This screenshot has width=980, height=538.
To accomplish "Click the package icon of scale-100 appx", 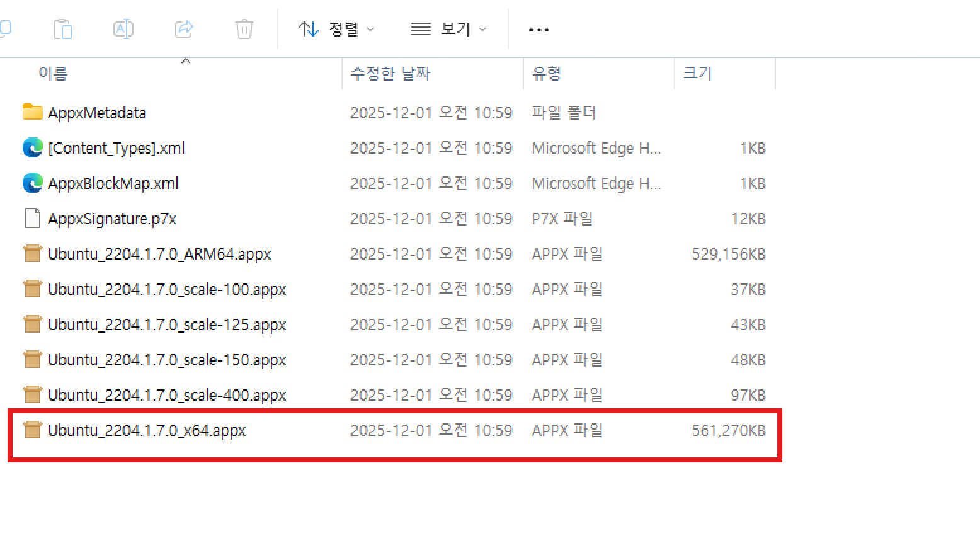I will click(32, 289).
